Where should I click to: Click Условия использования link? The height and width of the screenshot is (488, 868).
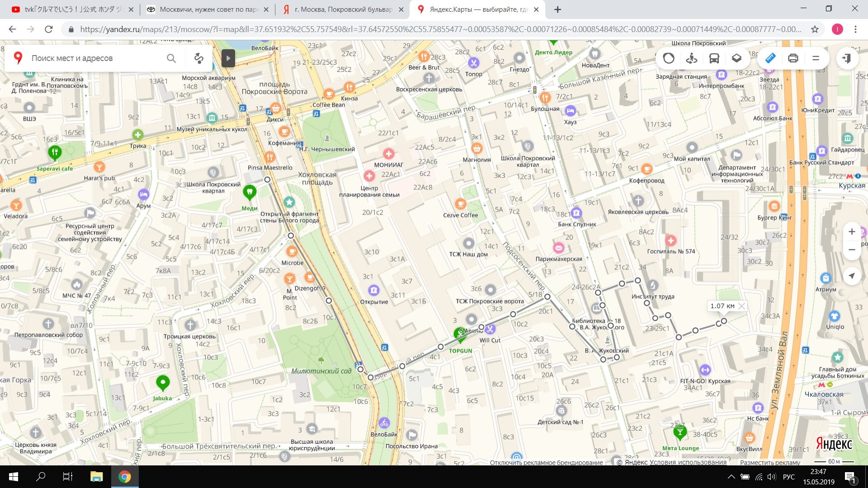tap(688, 462)
